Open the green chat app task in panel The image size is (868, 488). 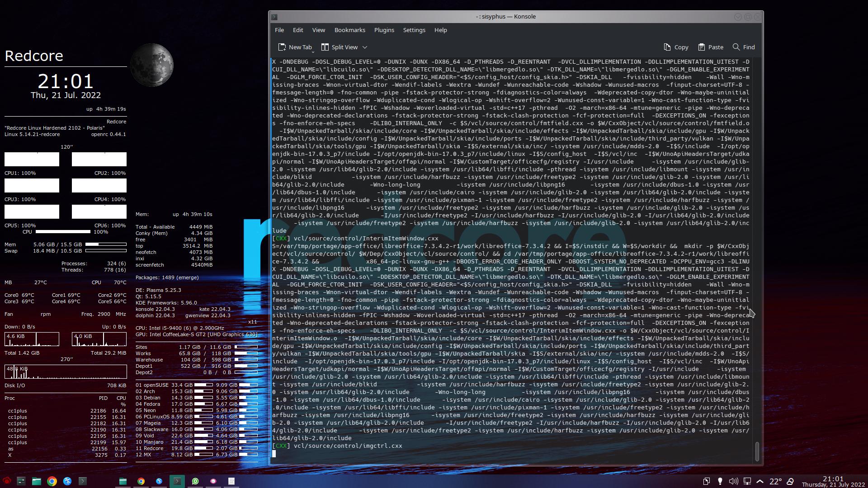tap(195, 481)
